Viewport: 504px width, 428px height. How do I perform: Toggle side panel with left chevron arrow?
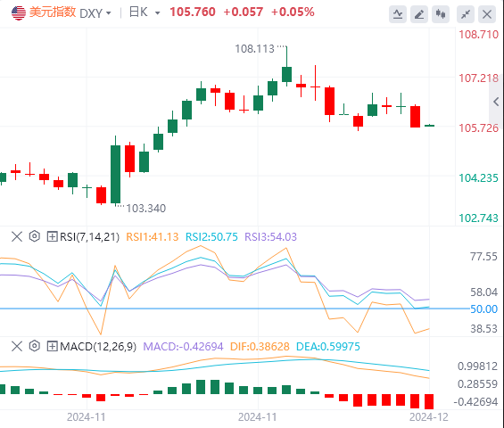coord(496,103)
